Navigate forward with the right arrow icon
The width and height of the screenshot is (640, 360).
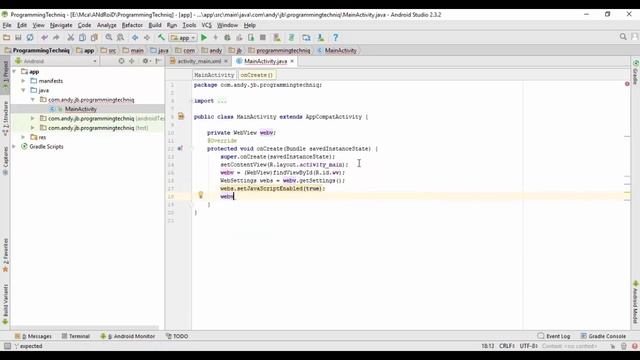click(147, 38)
